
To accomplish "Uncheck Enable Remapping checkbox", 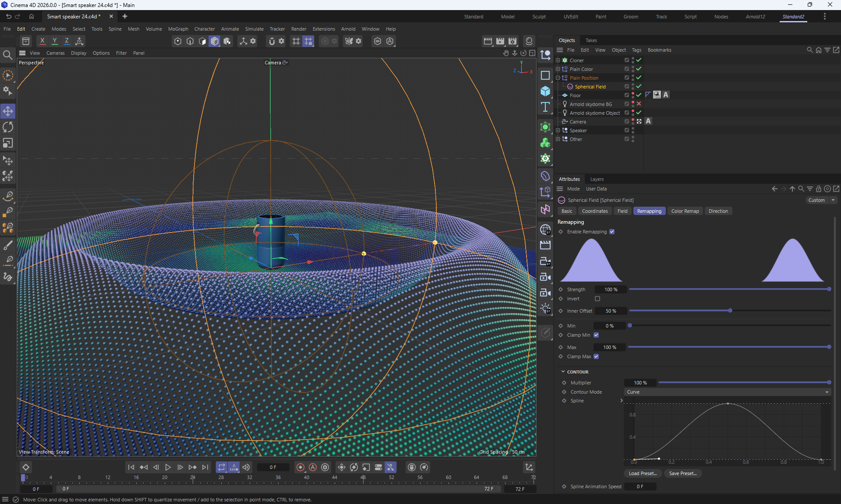I will click(612, 232).
